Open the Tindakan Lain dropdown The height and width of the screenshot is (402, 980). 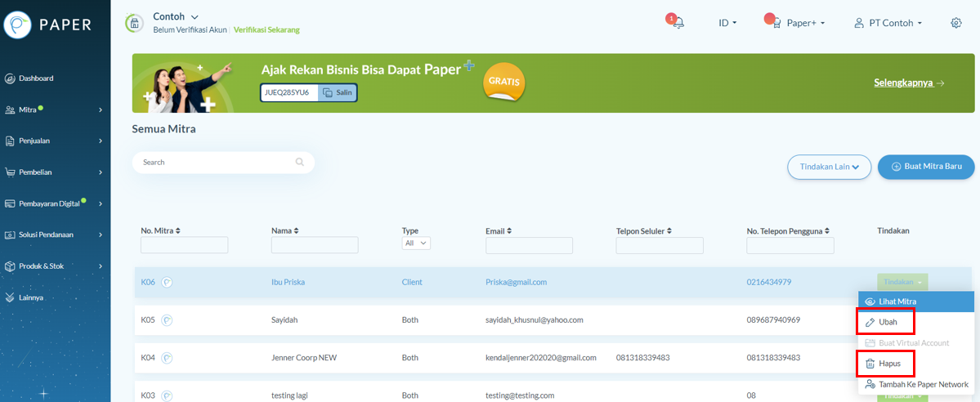(x=829, y=167)
